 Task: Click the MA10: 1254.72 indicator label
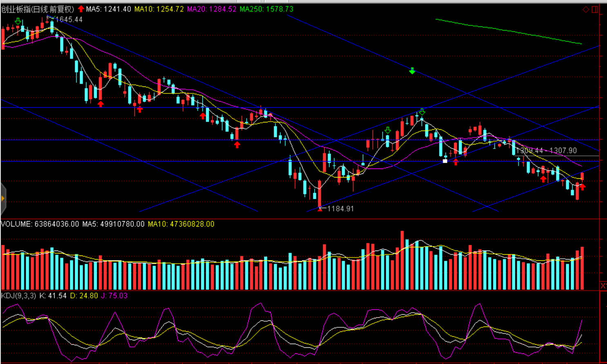point(159,9)
